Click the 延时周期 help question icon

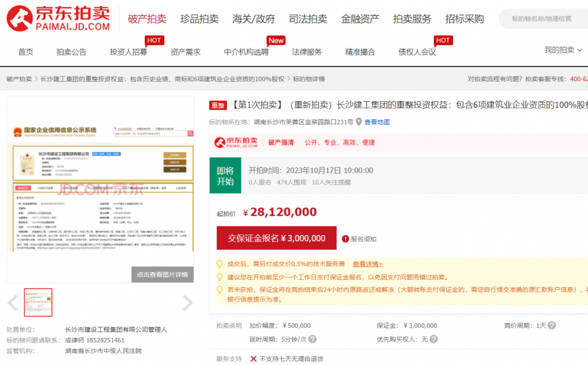pyautogui.click(x=312, y=339)
